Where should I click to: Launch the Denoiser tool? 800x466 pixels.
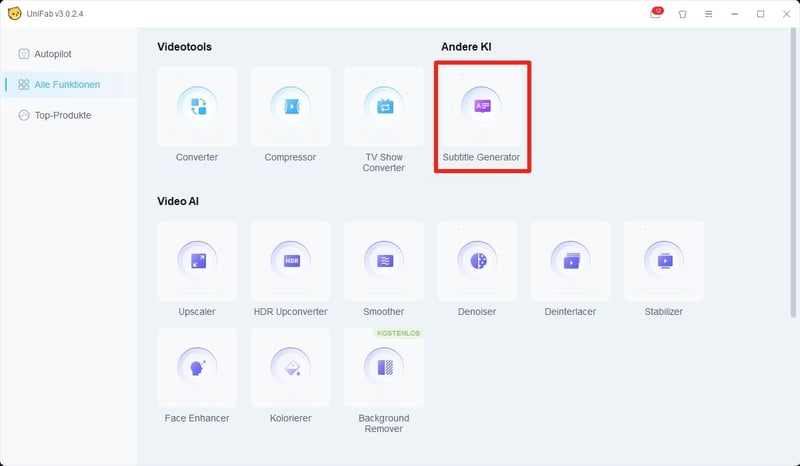coord(477,261)
